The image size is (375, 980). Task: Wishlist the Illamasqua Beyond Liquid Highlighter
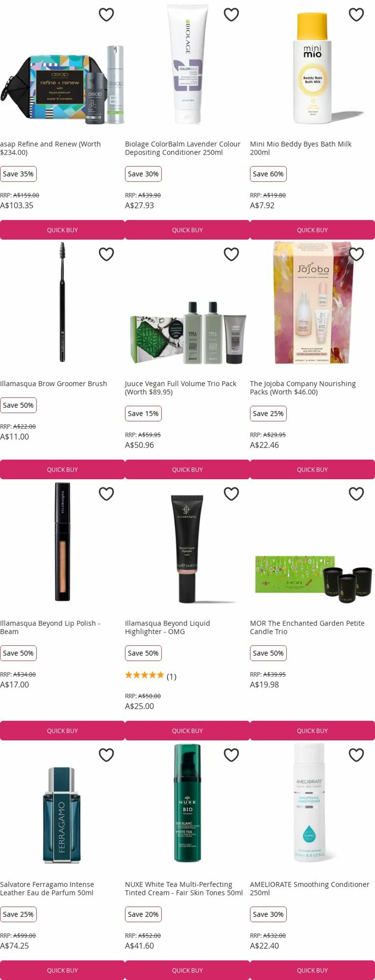point(231,494)
